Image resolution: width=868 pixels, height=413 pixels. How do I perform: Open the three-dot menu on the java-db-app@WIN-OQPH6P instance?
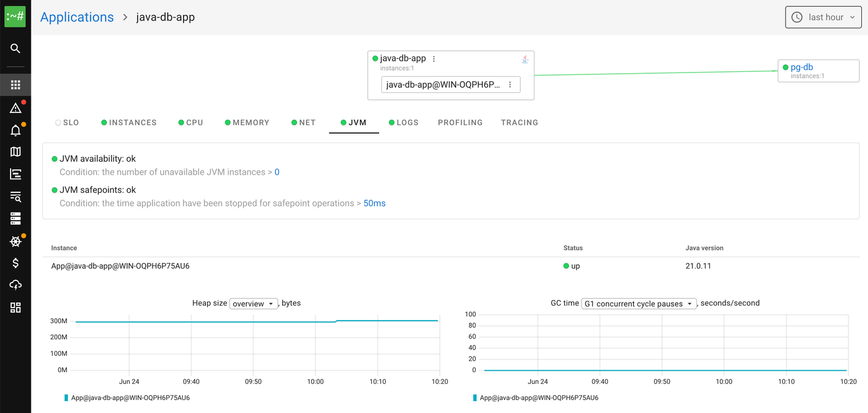(x=510, y=85)
